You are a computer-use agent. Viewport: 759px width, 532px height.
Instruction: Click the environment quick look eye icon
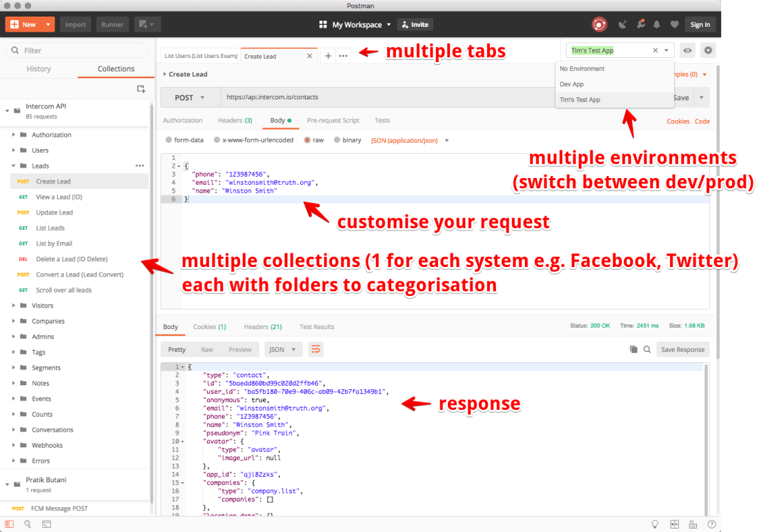687,50
